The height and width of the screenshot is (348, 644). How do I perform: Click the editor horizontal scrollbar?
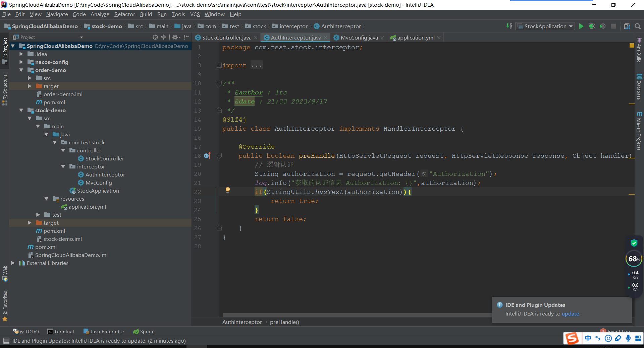pos(357,315)
